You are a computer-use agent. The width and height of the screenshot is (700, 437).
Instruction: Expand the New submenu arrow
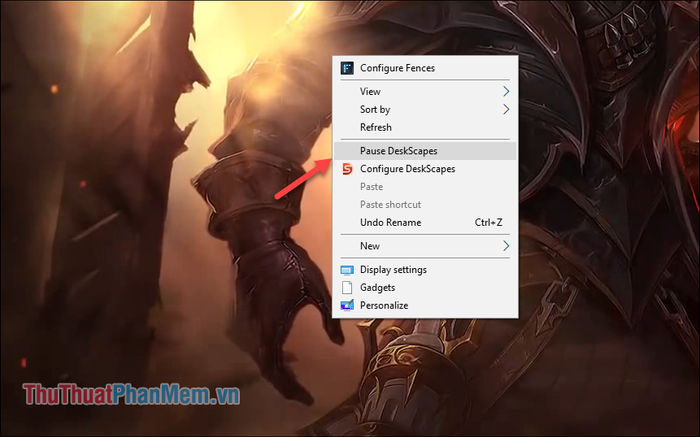pos(506,246)
